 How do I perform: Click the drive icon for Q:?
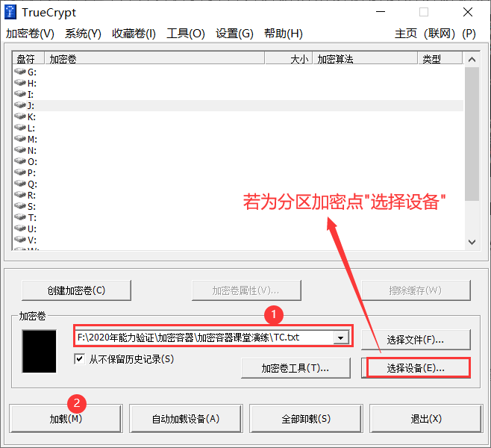(x=20, y=184)
